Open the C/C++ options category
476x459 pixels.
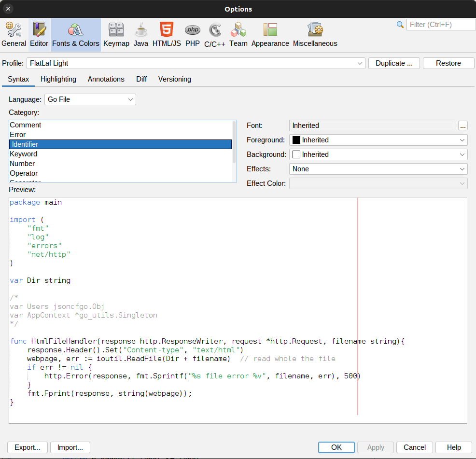point(215,35)
